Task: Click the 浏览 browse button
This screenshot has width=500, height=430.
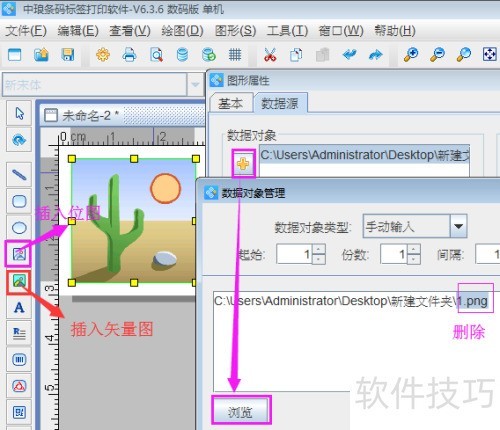Action: 241,411
